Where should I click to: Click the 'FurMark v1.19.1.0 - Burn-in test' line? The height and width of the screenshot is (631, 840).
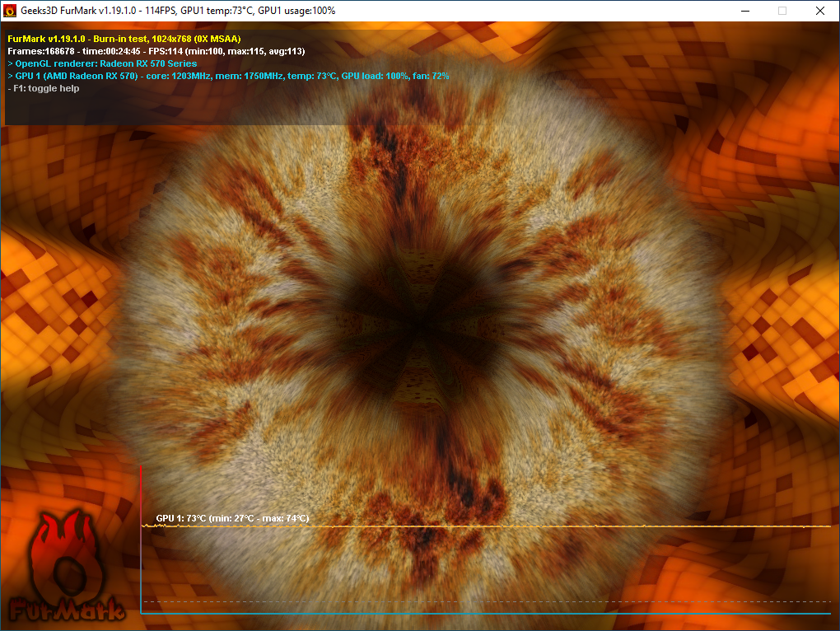[x=124, y=39]
